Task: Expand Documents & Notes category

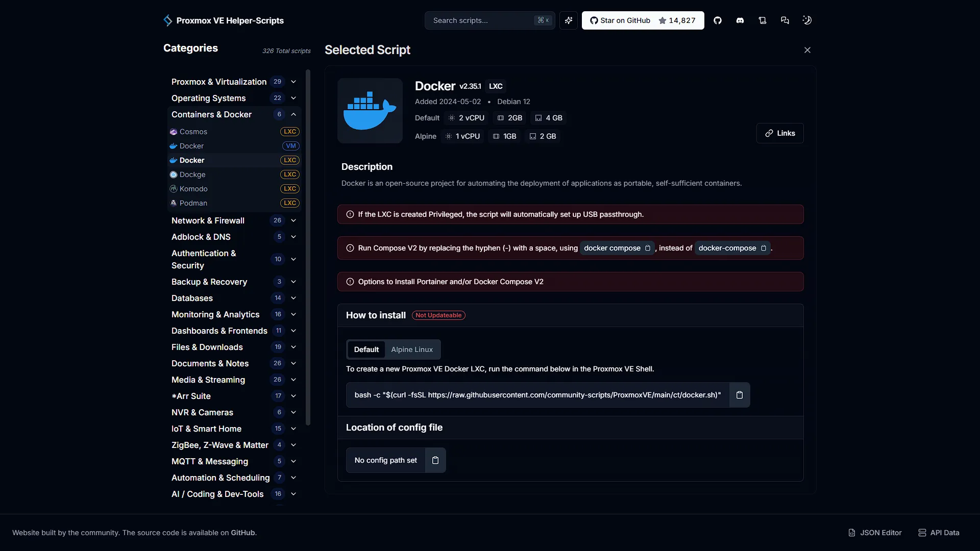Action: [x=234, y=363]
